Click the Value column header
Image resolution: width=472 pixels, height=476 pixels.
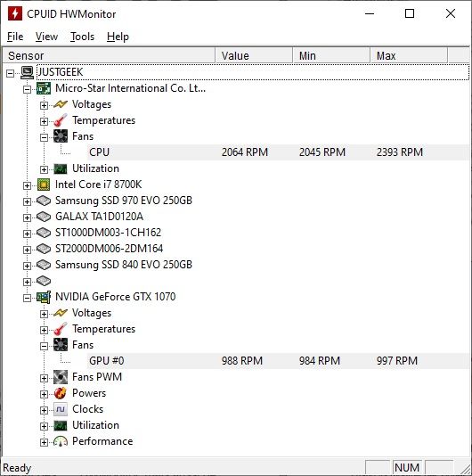coord(254,55)
